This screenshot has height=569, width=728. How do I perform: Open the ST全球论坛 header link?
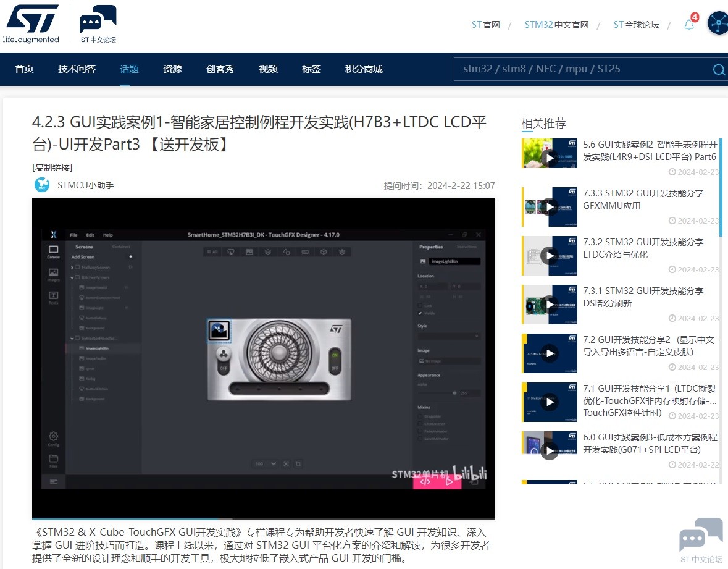pyautogui.click(x=636, y=25)
